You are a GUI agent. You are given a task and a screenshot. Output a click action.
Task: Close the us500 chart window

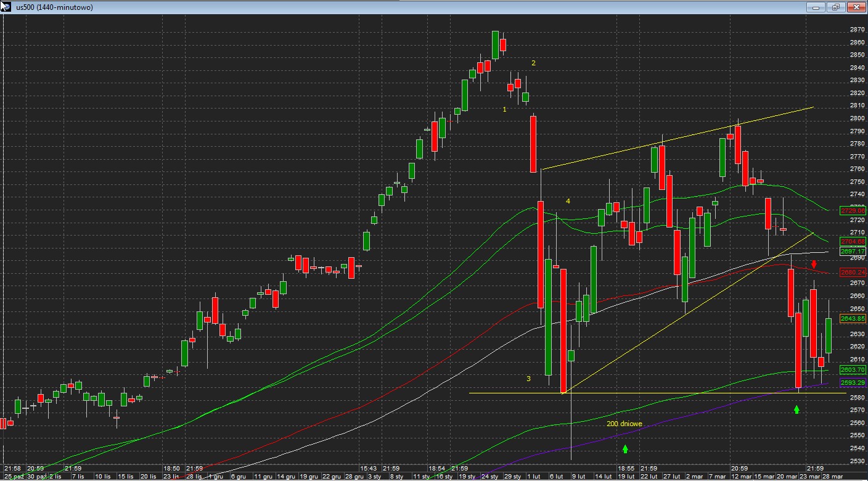point(856,7)
